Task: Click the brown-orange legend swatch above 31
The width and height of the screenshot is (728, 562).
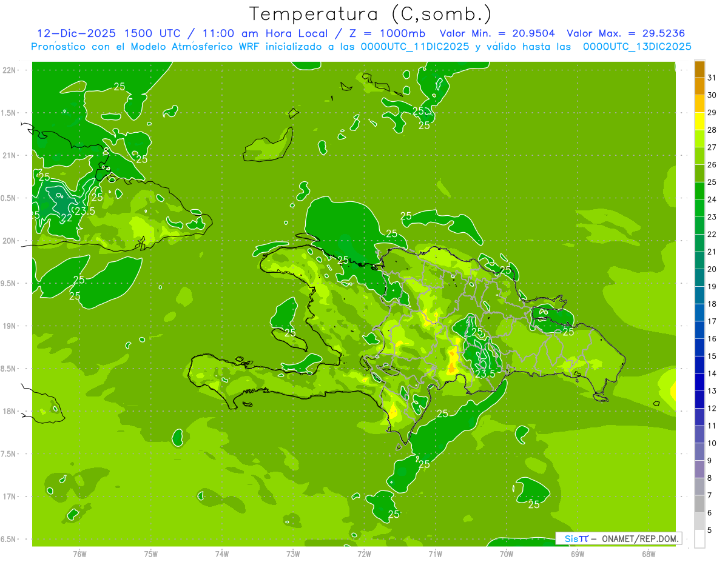Action: point(699,69)
